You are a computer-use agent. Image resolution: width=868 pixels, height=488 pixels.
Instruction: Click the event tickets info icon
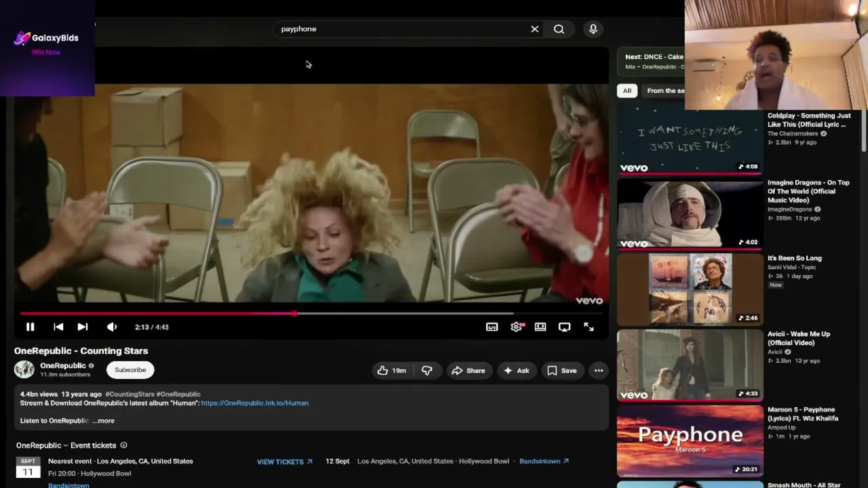(123, 445)
